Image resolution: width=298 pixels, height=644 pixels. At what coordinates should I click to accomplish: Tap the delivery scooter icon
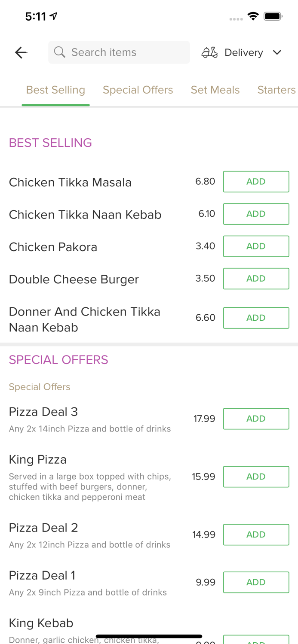[209, 52]
